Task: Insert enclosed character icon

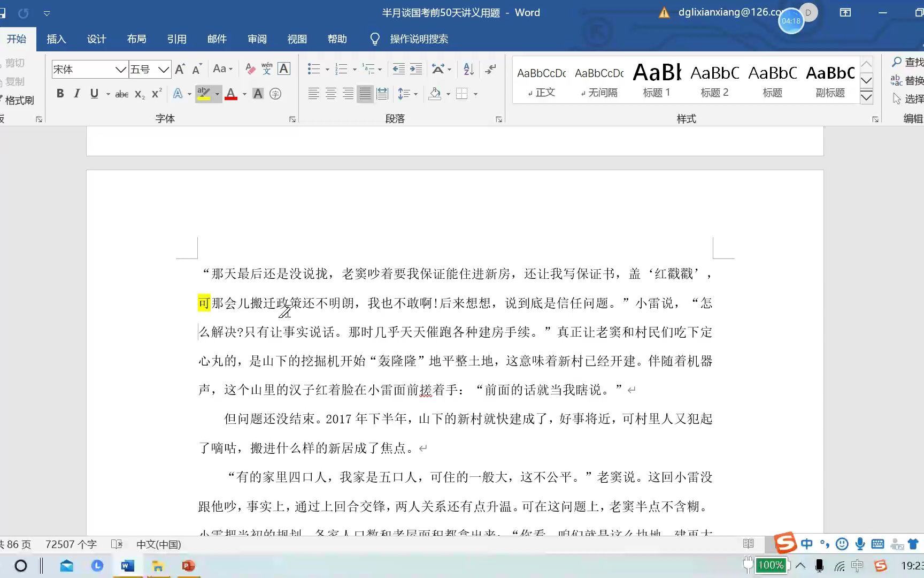Action: pos(275,94)
